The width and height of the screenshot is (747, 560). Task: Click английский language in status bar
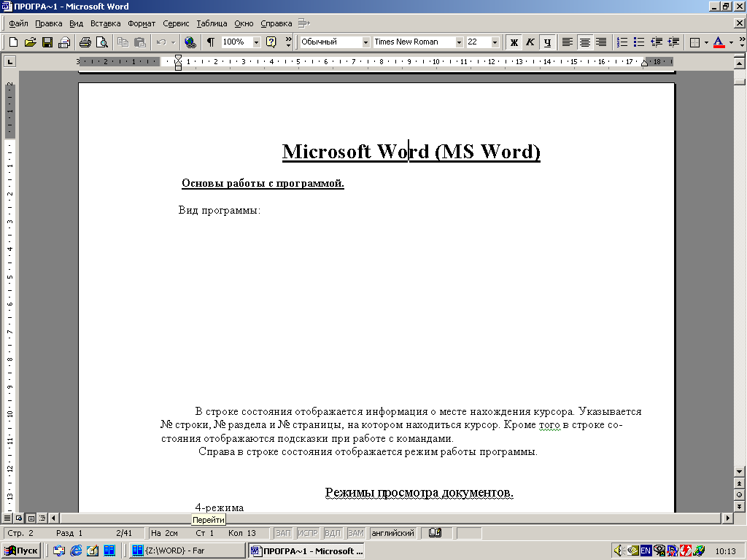tap(392, 533)
